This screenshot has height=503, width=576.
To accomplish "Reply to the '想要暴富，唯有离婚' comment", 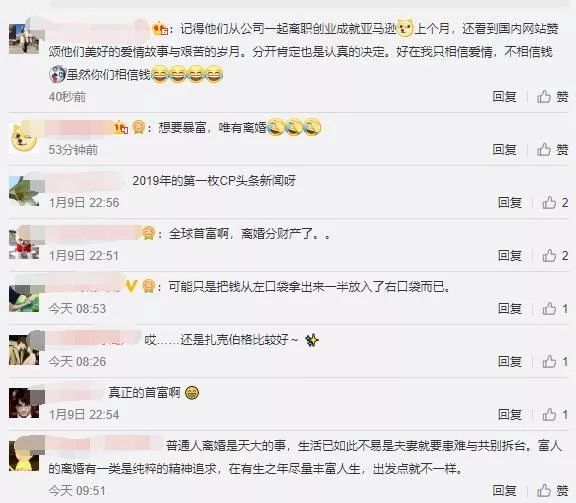I will (x=504, y=150).
